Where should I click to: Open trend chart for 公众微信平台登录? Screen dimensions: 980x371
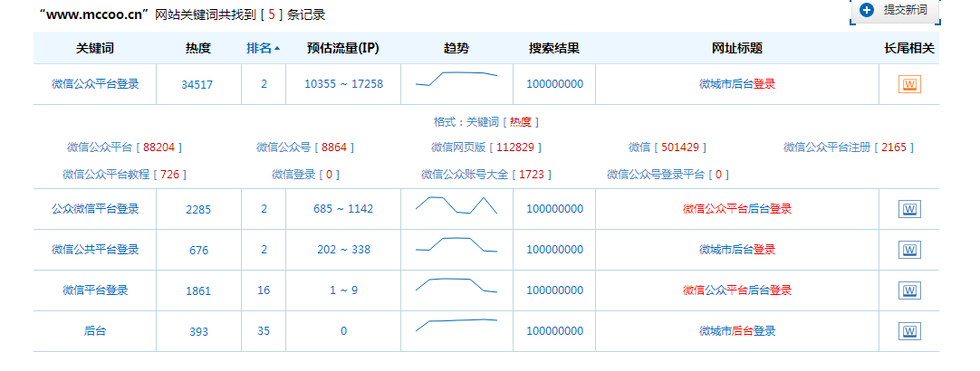pyautogui.click(x=456, y=205)
